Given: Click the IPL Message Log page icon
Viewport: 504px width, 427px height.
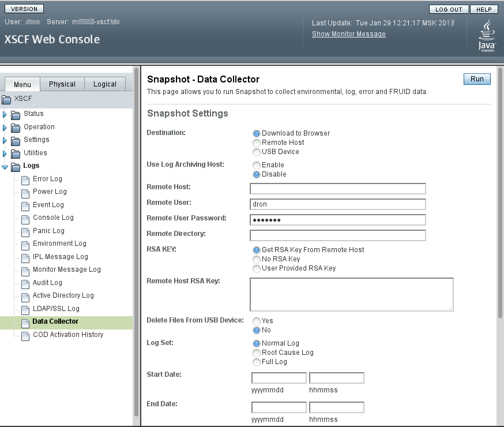Looking at the screenshot, I should click(25, 258).
